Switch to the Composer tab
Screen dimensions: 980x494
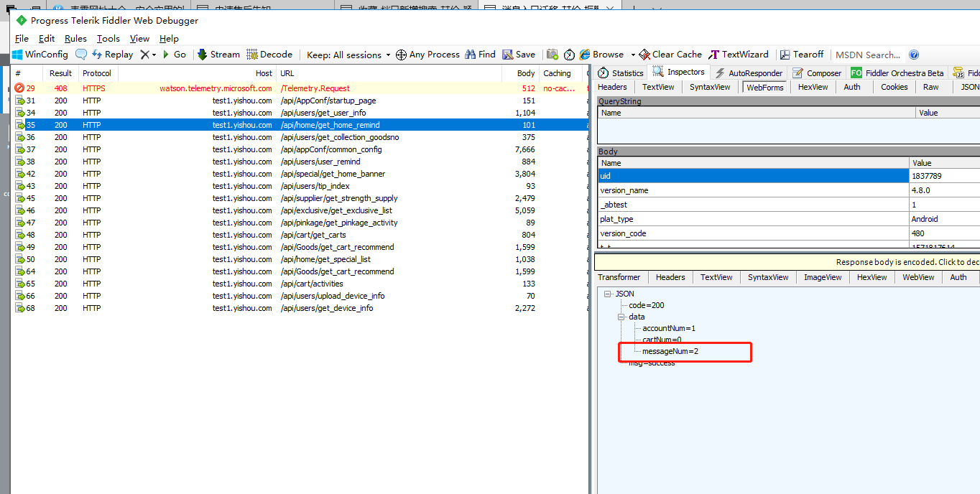click(817, 73)
